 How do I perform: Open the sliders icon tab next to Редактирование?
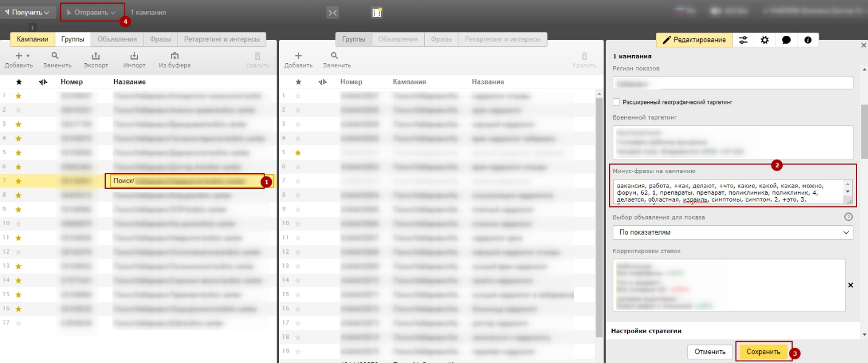pyautogui.click(x=743, y=40)
